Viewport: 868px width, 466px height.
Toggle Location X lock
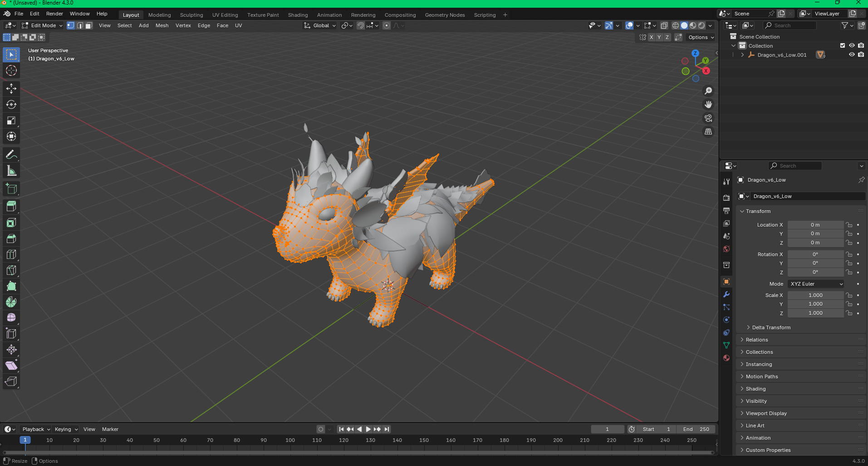coord(849,225)
